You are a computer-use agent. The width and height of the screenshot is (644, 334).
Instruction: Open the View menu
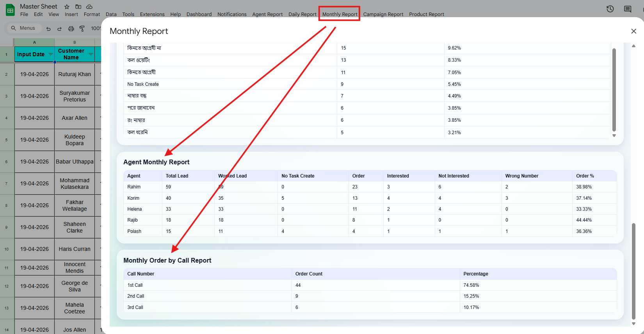point(54,14)
